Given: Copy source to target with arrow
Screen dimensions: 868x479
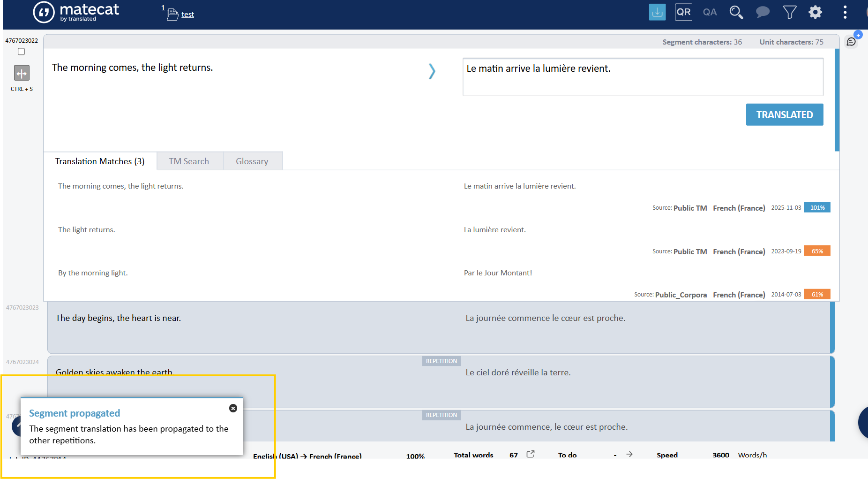Looking at the screenshot, I should (x=432, y=71).
